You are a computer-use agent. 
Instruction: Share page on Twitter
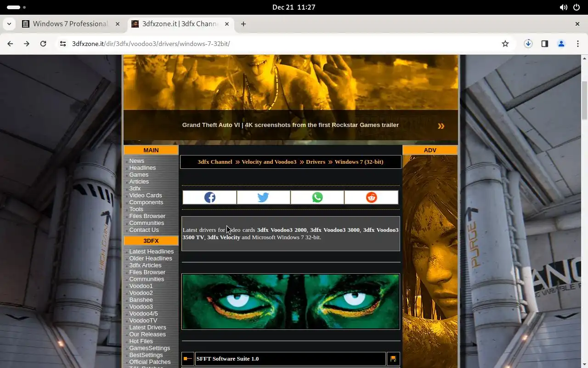(x=263, y=197)
